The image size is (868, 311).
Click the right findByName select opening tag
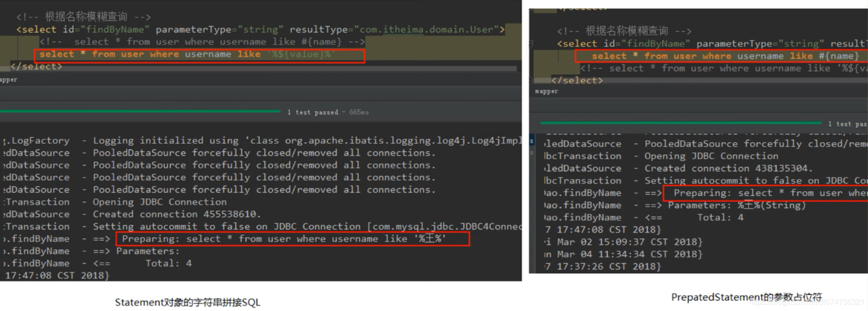[x=712, y=44]
